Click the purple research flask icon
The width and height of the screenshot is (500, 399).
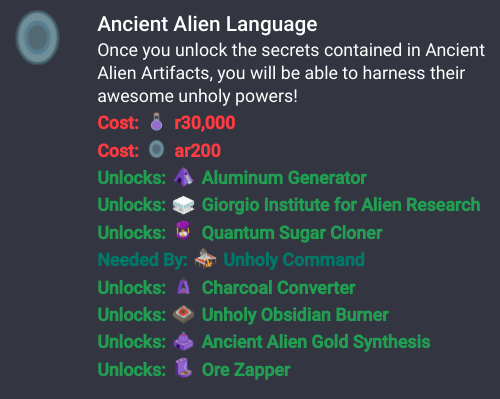pos(156,122)
